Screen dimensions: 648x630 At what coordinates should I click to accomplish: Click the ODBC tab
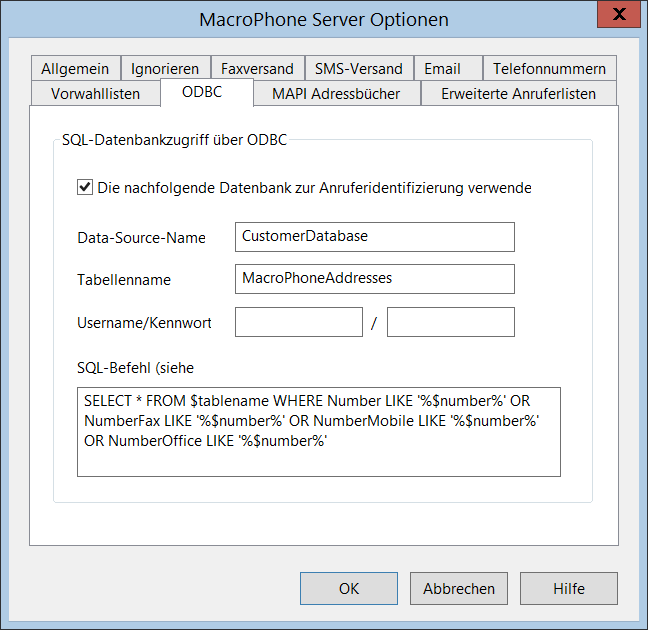pos(202,92)
